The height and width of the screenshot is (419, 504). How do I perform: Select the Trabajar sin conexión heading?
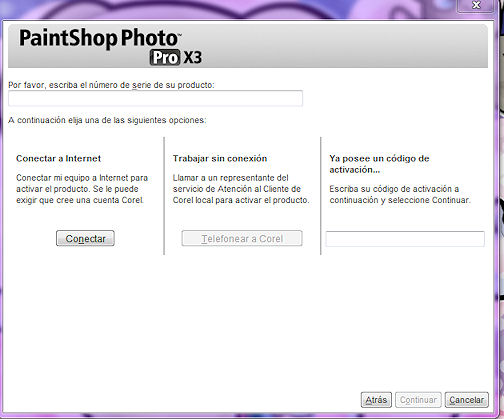coord(220,158)
